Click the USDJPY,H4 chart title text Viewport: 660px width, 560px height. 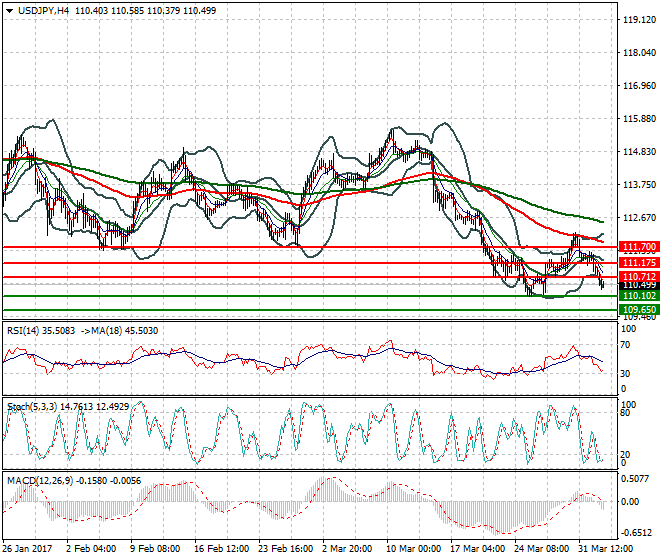pos(46,9)
